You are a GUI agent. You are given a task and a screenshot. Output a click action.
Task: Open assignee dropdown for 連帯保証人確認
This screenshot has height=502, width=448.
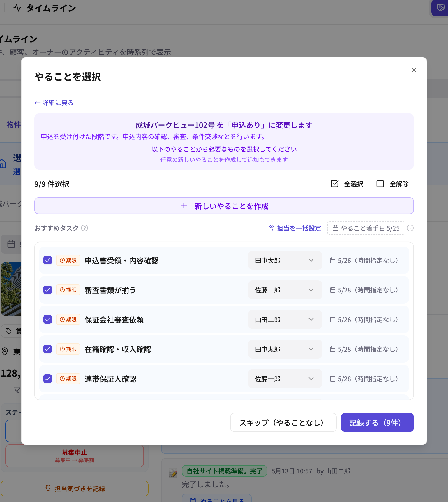pos(285,379)
